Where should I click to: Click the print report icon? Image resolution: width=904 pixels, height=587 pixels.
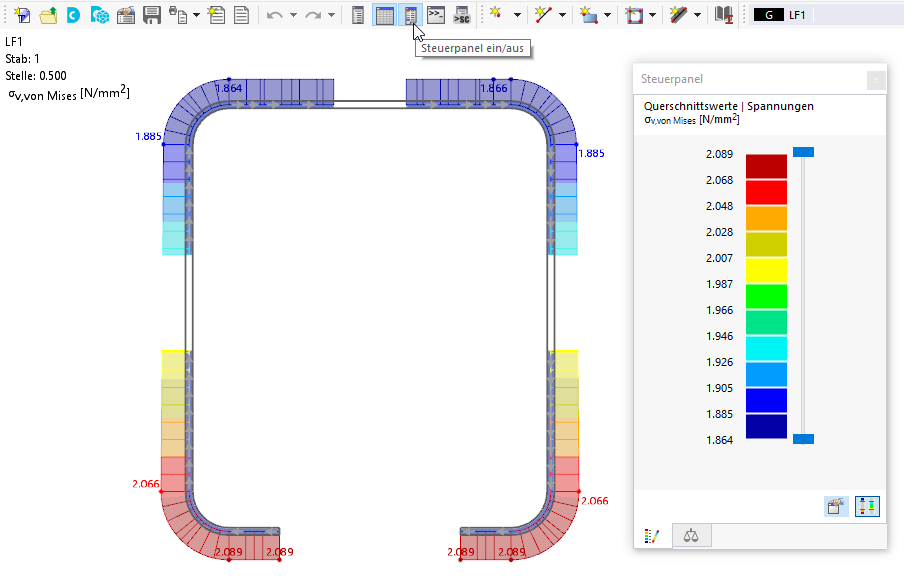point(178,15)
